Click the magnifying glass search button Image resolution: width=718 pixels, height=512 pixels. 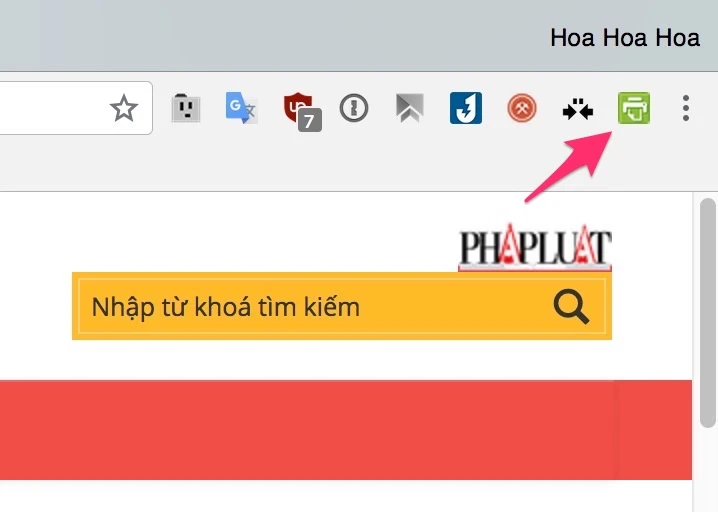(571, 306)
